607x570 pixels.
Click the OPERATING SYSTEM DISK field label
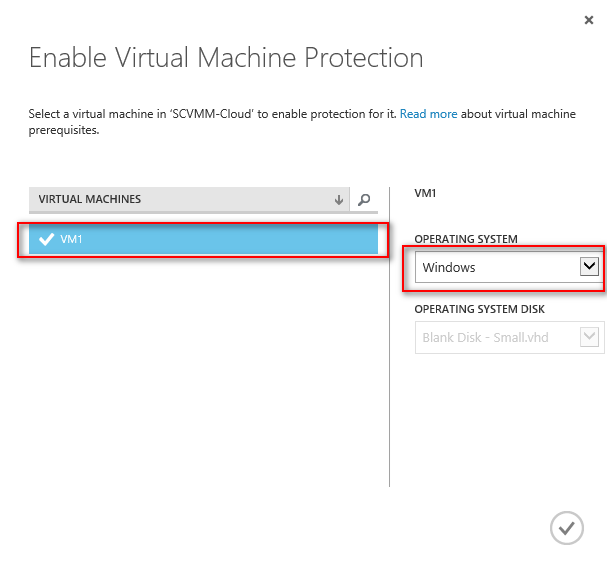(x=481, y=310)
